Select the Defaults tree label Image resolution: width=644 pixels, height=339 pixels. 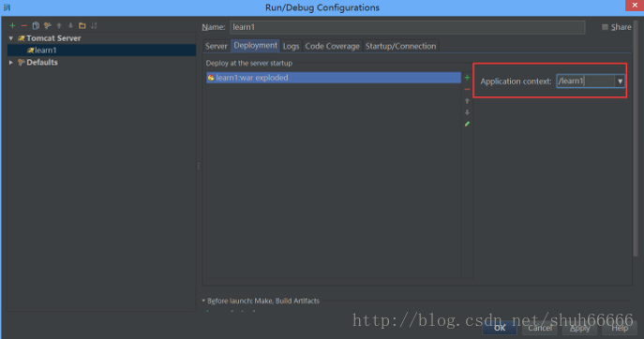pos(42,63)
